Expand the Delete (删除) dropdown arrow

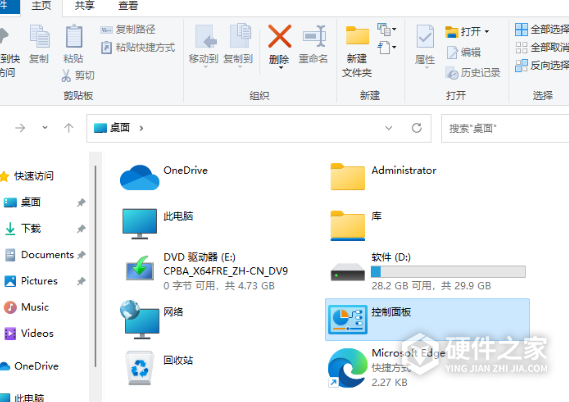coord(280,67)
